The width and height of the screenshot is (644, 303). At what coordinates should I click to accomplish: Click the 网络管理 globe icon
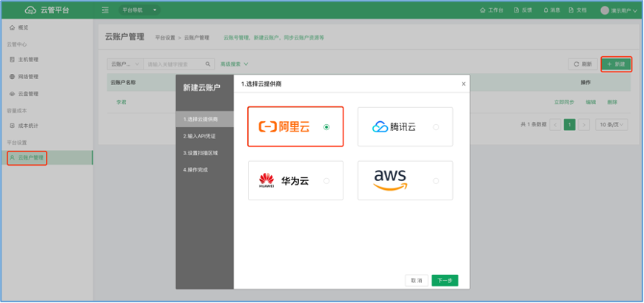(x=12, y=77)
